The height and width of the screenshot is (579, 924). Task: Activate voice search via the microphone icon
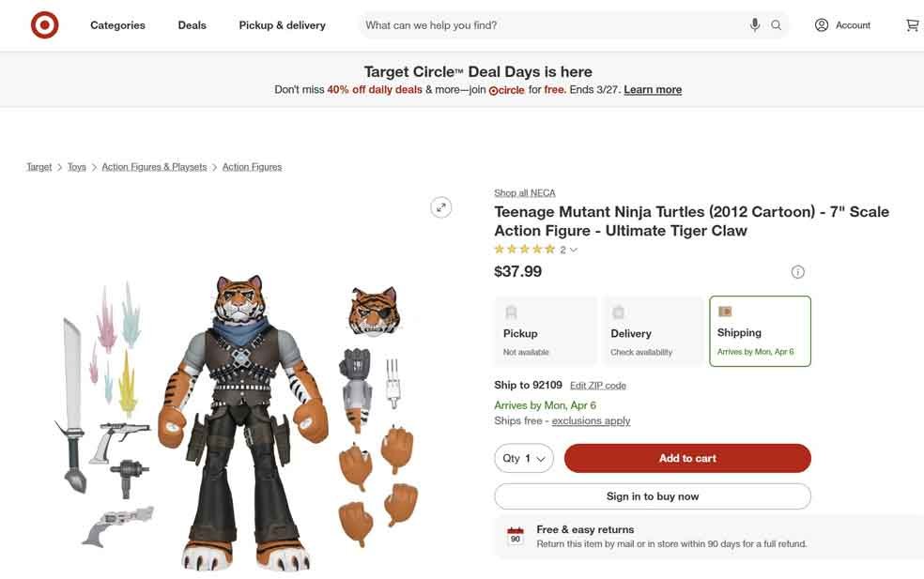click(x=754, y=24)
